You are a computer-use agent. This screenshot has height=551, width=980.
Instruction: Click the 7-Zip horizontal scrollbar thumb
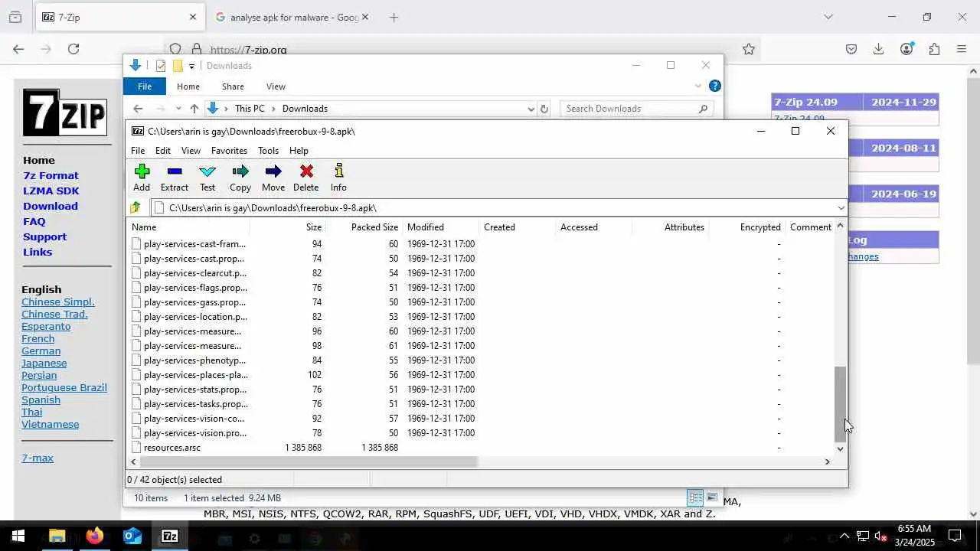[x=309, y=461]
